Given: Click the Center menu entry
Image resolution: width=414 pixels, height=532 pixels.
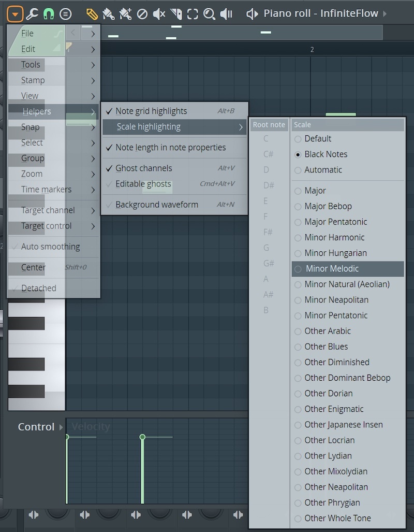Looking at the screenshot, I should (34, 268).
